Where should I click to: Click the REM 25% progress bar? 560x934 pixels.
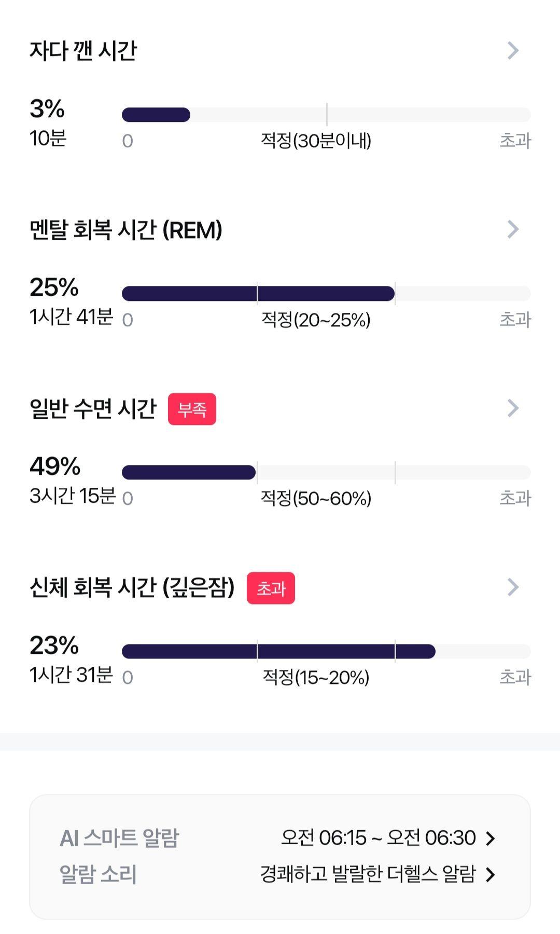click(326, 294)
